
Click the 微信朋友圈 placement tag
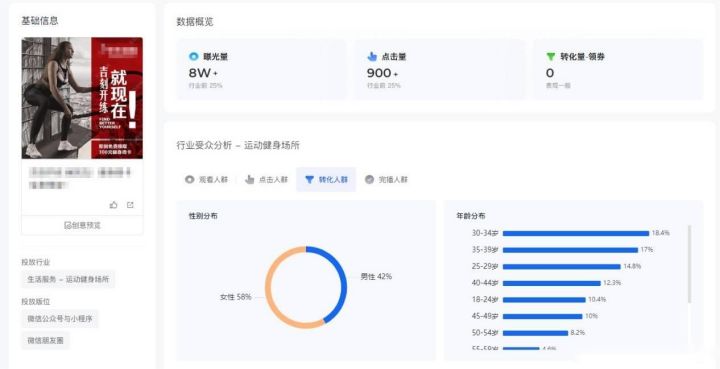click(45, 341)
